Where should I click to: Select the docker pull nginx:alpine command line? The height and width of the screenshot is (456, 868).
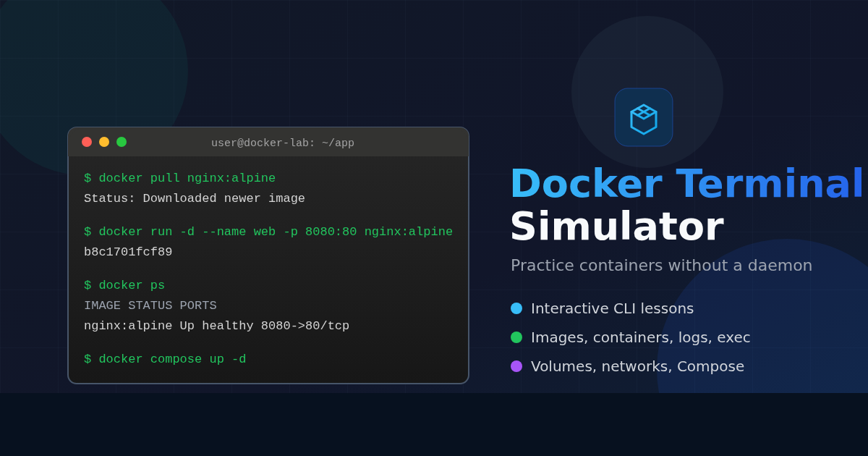coord(179,178)
